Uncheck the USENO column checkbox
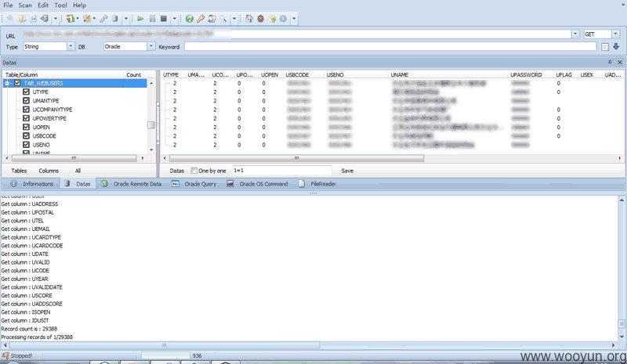Image resolution: width=627 pixels, height=364 pixels. [27, 145]
